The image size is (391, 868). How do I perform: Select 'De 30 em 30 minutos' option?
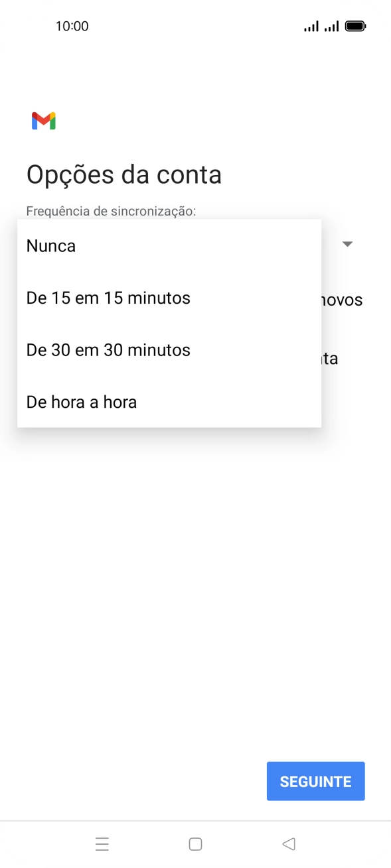click(108, 349)
